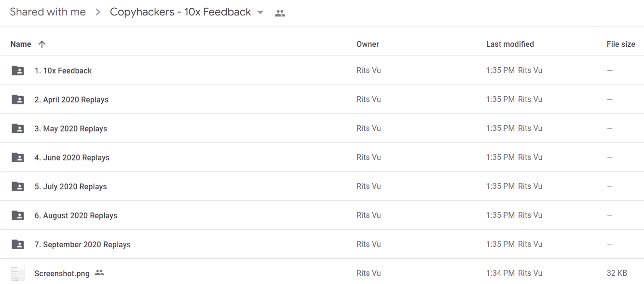Open the Copyhackers - 10x Feedback folder dropdown arrow
644x284 pixels.
tap(260, 13)
